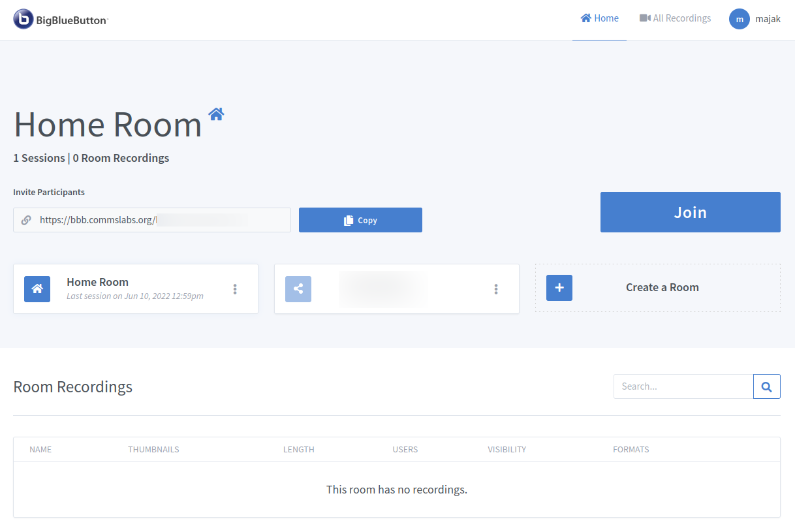This screenshot has height=532, width=795.
Task: Copy the invite link with Copy button
Action: tap(360, 221)
